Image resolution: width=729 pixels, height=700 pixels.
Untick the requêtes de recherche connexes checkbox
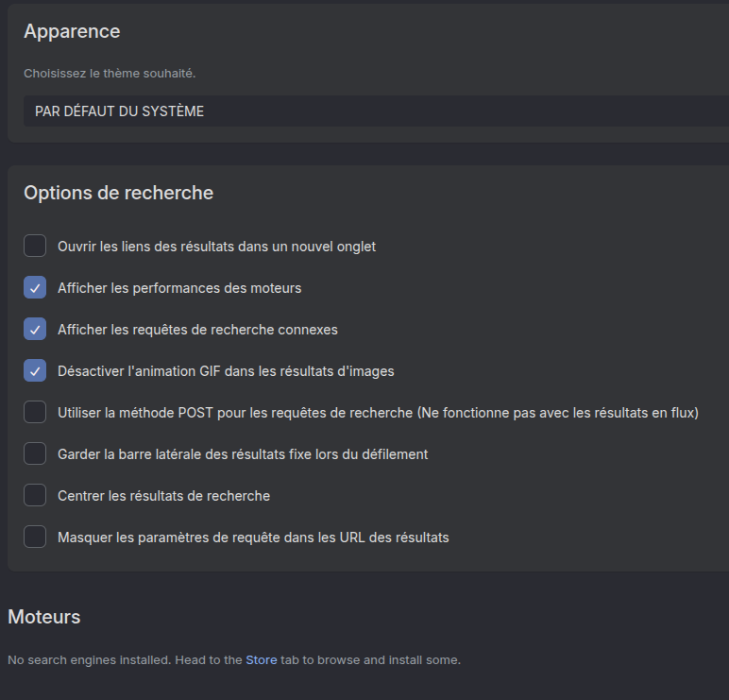(x=35, y=329)
